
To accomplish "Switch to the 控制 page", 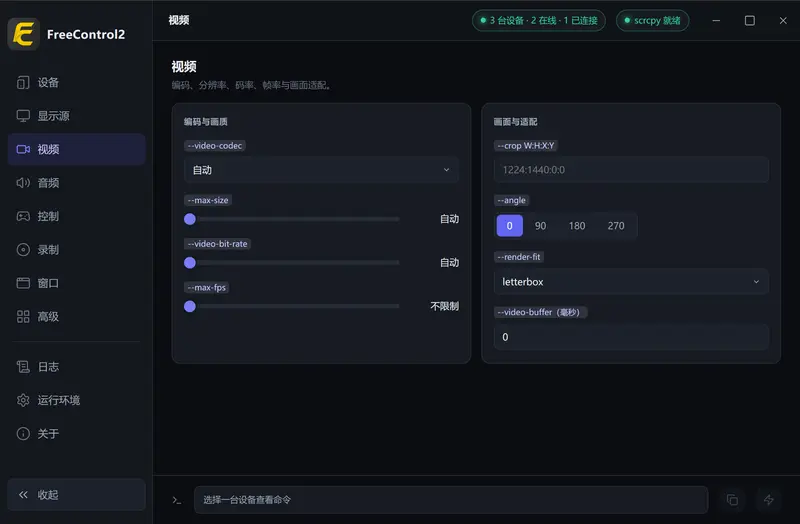I will point(77,216).
